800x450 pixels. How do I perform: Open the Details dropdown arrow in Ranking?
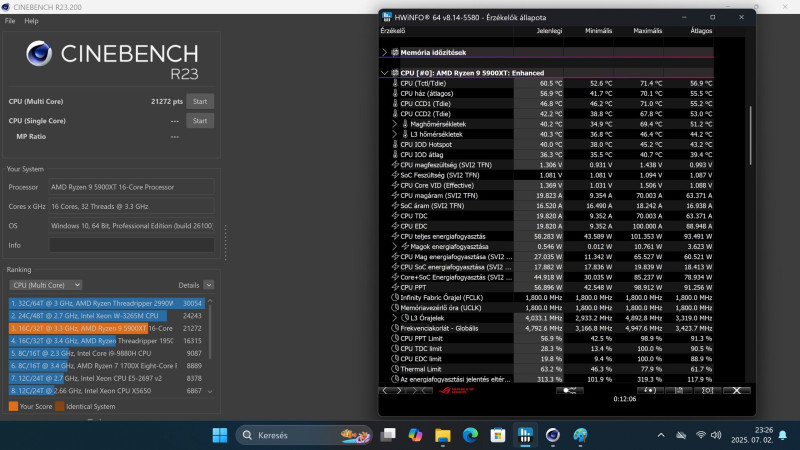click(209, 285)
